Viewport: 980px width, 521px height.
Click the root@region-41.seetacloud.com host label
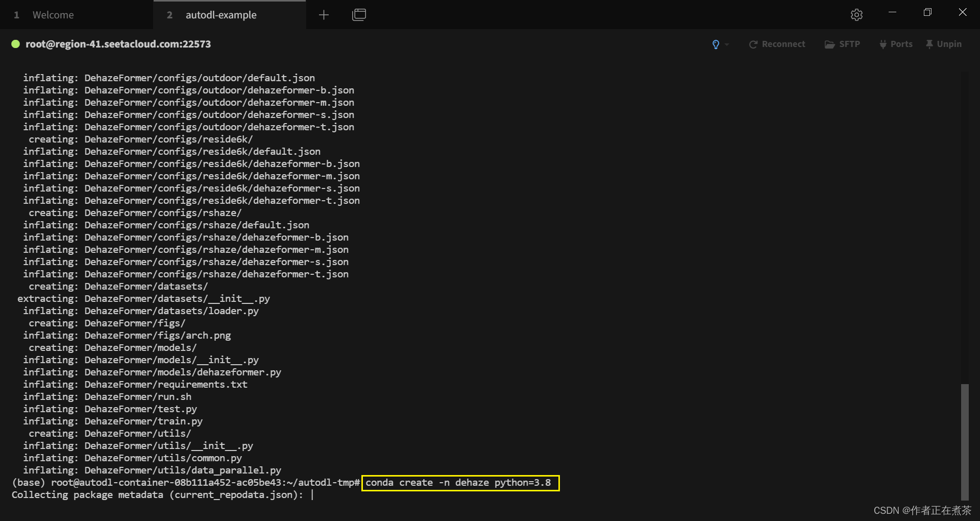118,44
